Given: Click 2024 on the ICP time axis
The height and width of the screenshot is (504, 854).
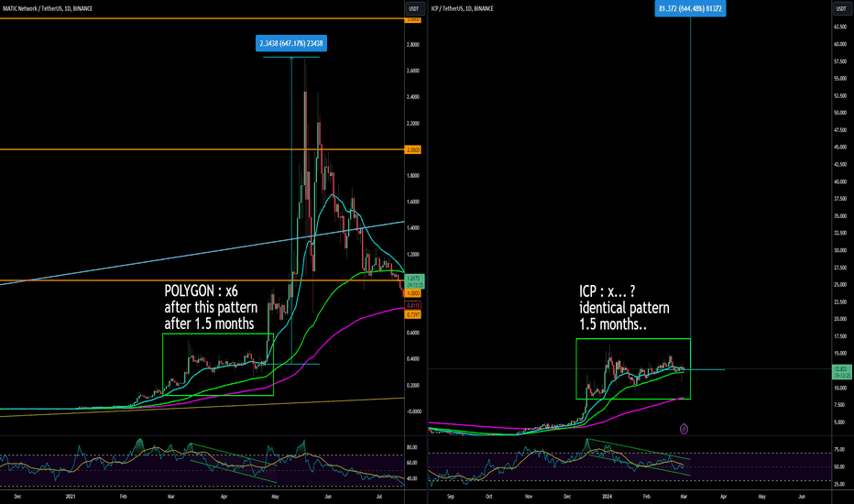Looking at the screenshot, I should tap(608, 497).
